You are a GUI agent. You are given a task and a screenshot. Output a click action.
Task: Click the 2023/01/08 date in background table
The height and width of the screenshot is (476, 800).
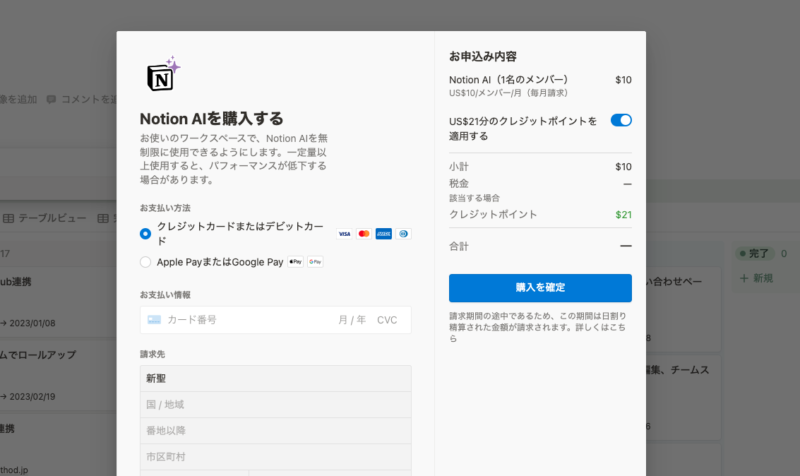tap(32, 323)
